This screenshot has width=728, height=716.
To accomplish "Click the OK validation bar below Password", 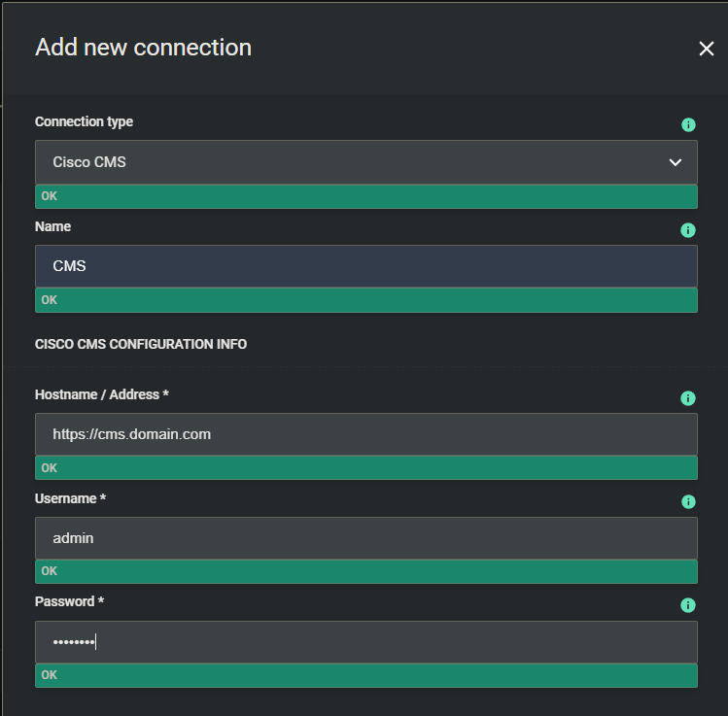I will [365, 675].
